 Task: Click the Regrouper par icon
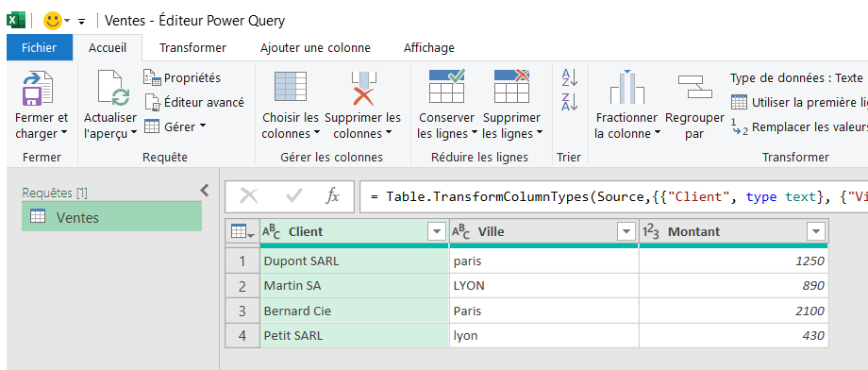(694, 87)
